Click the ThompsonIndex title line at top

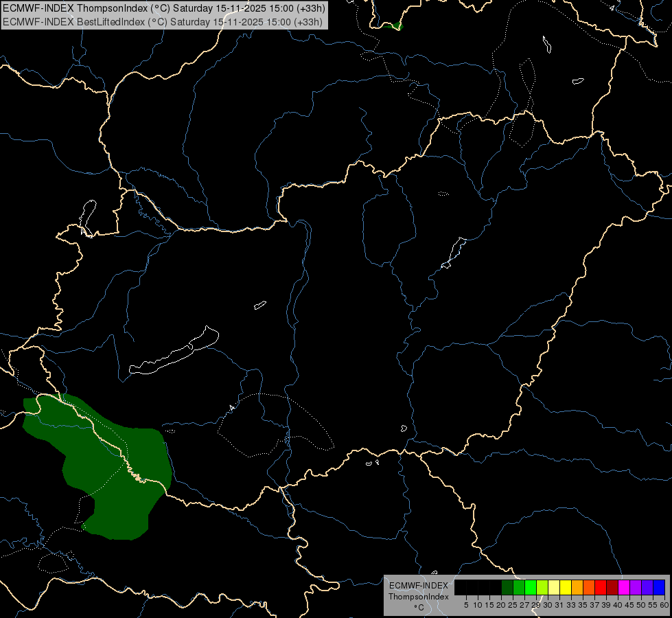click(164, 8)
